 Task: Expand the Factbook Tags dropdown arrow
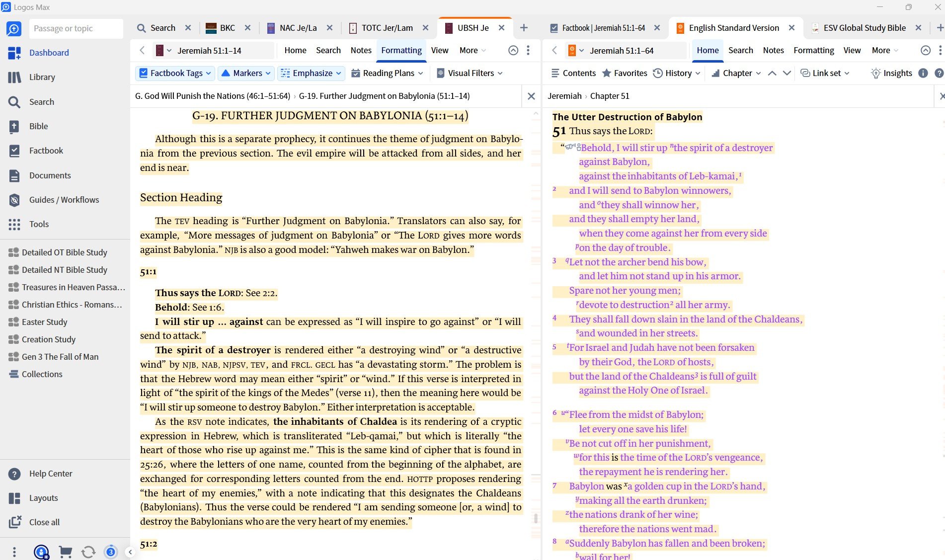(x=209, y=74)
